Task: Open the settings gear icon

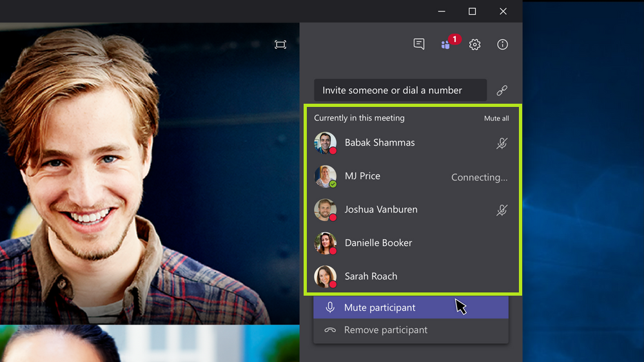Action: pos(475,44)
